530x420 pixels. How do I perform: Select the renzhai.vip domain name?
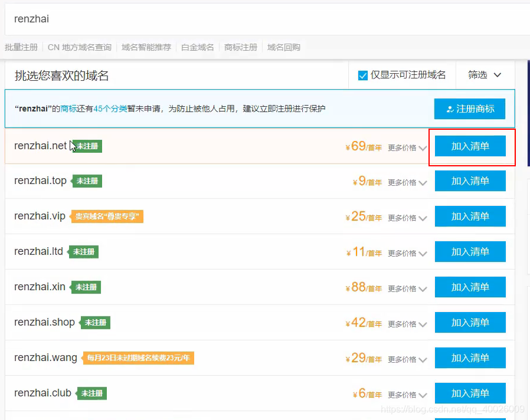click(x=40, y=216)
